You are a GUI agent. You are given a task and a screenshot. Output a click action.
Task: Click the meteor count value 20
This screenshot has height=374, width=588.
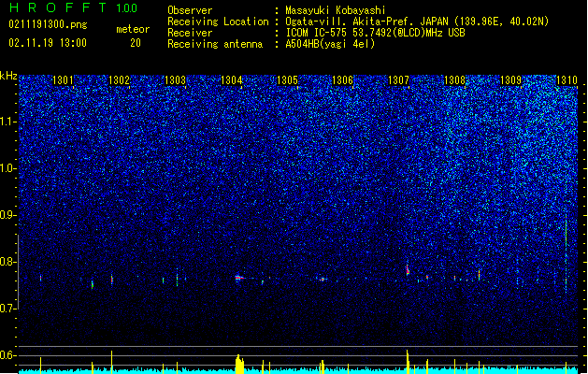click(x=136, y=43)
